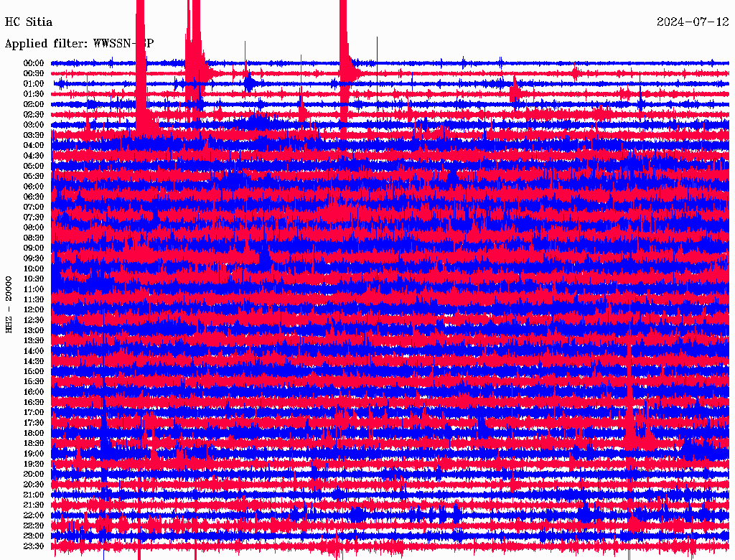Select the 21:30 time row label
This screenshot has height=560, width=735.
point(34,505)
